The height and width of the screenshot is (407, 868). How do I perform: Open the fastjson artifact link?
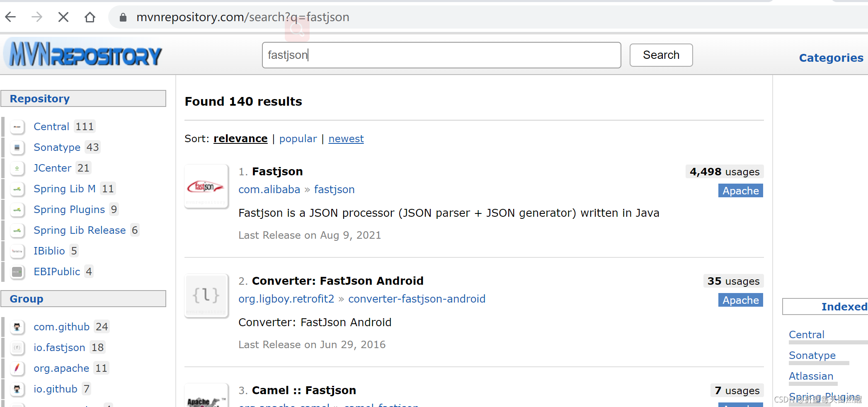click(x=334, y=189)
